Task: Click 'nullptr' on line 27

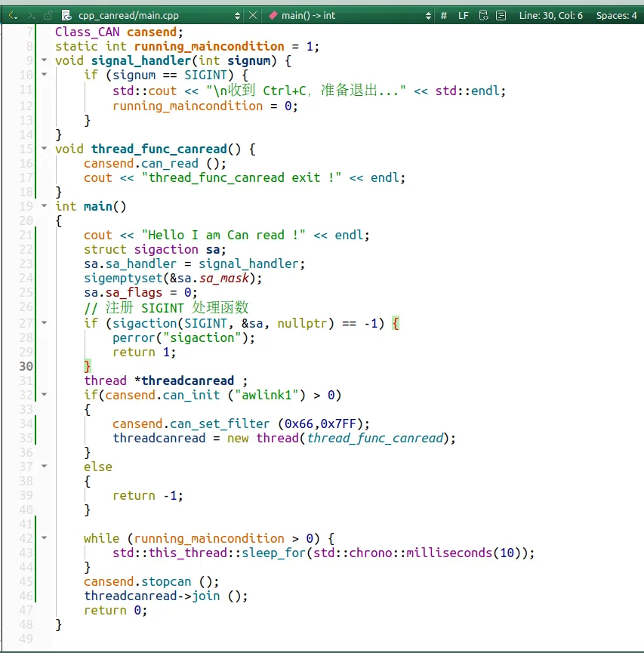Action: coord(303,324)
